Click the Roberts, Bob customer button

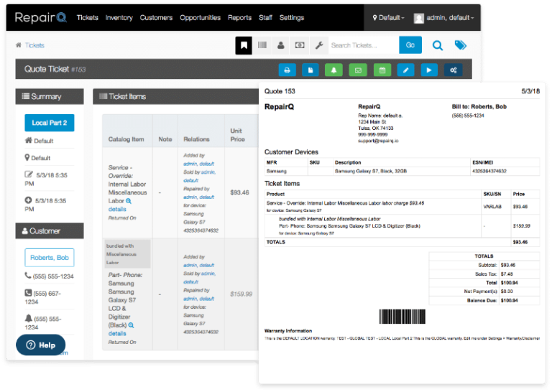[x=49, y=257]
